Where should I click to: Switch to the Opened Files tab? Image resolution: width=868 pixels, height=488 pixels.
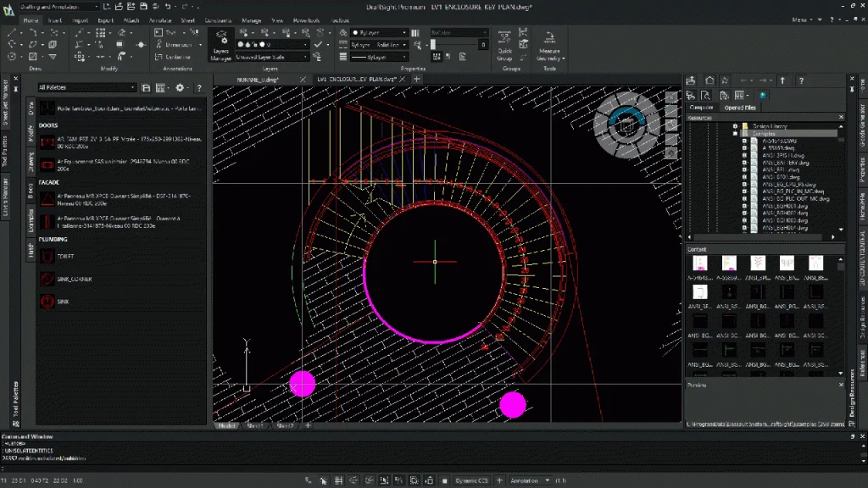[x=740, y=108]
